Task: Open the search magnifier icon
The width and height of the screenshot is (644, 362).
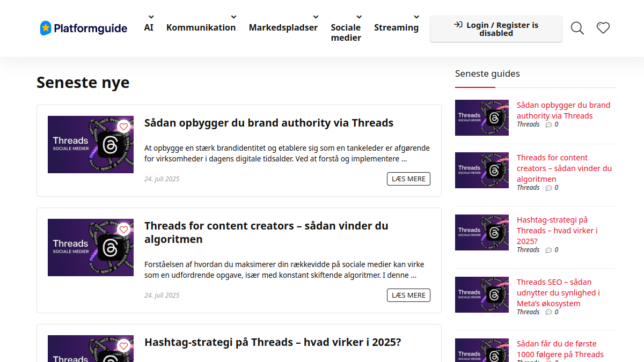Action: (x=577, y=28)
